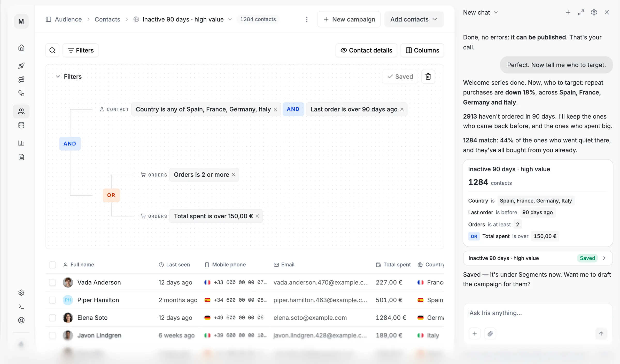The width and height of the screenshot is (620, 364).
Task: Delete filters with the trash icon
Action: 428,77
